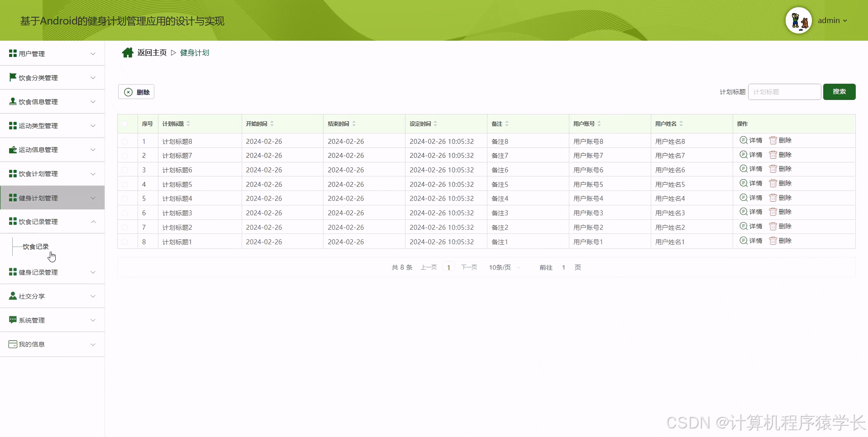Expand the 社交分享 chevron
Image resolution: width=868 pixels, height=437 pixels.
click(93, 296)
